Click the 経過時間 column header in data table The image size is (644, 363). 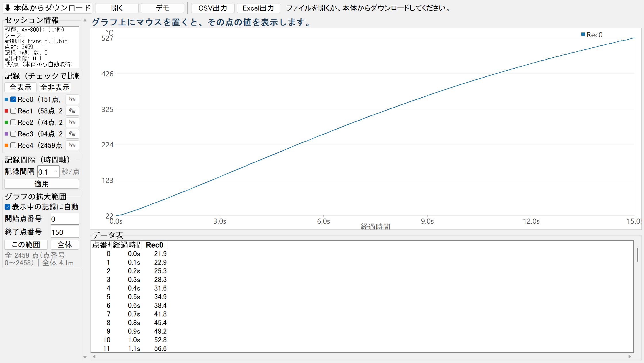pyautogui.click(x=126, y=245)
